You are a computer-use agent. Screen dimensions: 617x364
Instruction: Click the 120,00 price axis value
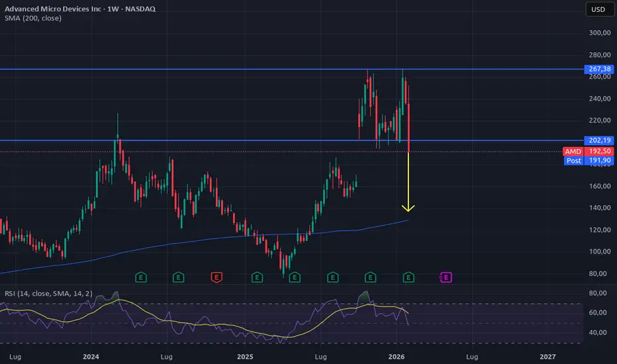[600, 230]
